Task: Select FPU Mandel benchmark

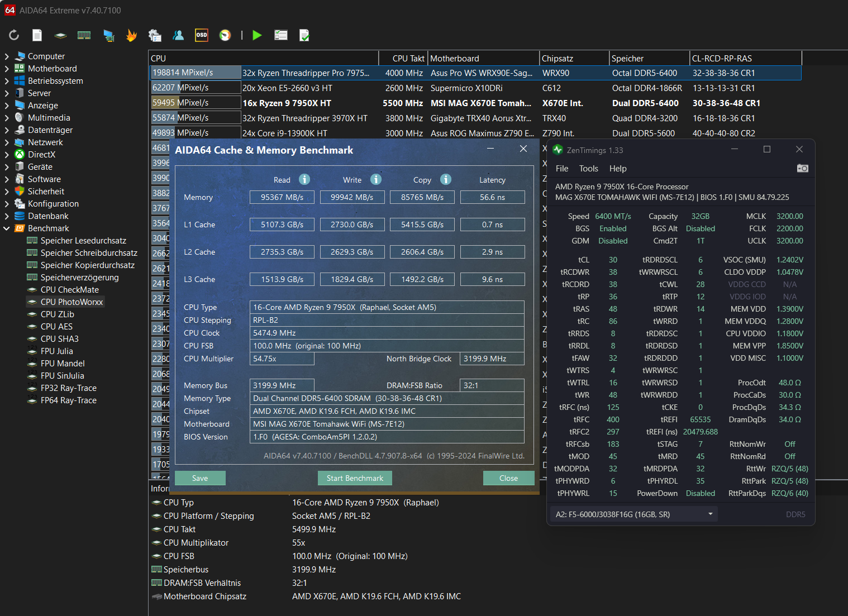Action: tap(63, 364)
